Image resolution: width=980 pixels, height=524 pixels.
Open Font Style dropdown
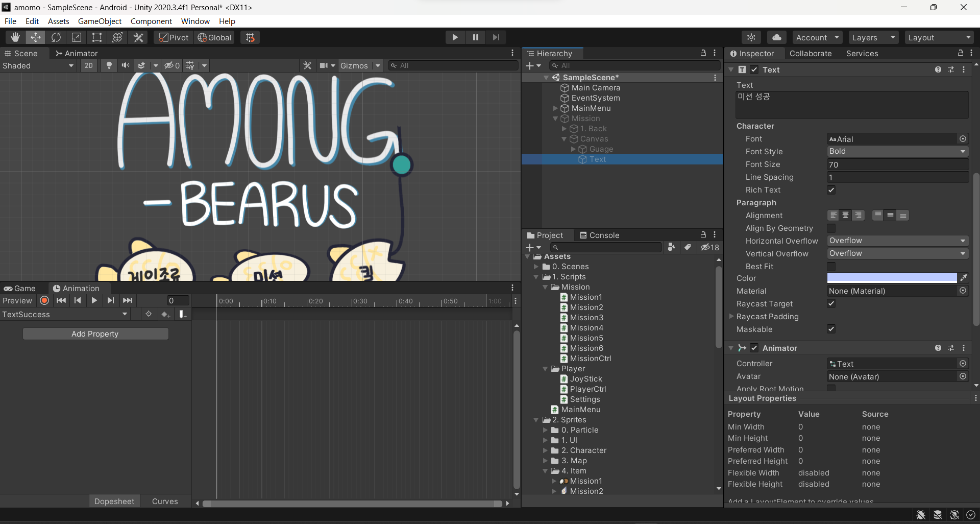(x=897, y=151)
